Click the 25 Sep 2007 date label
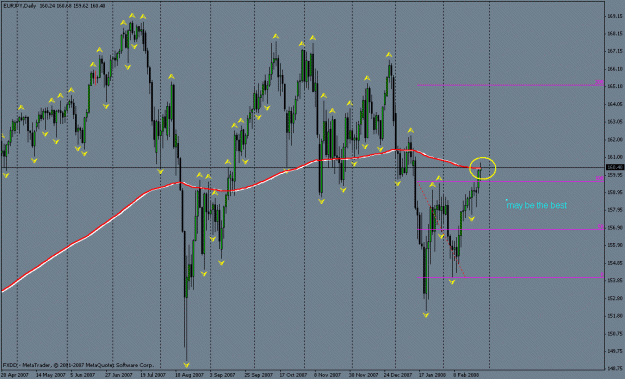The width and height of the screenshot is (625, 379). (x=258, y=375)
